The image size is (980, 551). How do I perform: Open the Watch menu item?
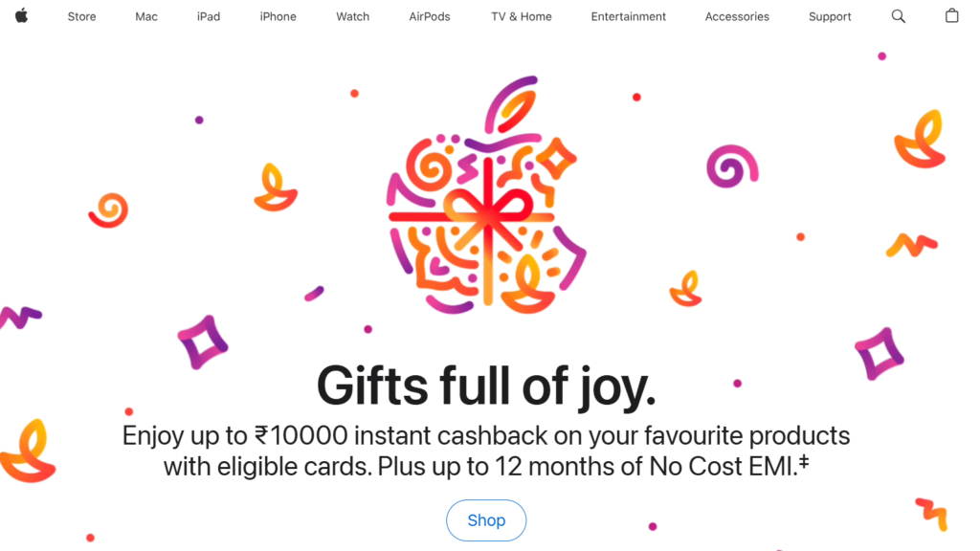tap(352, 17)
